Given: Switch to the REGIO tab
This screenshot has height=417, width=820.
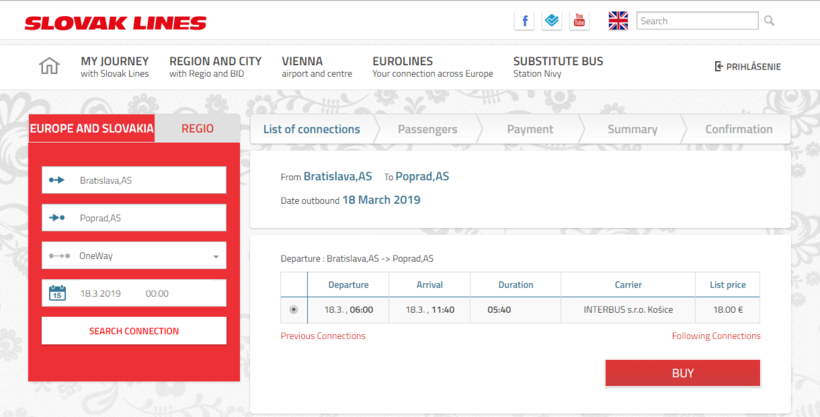Looking at the screenshot, I should pyautogui.click(x=197, y=129).
